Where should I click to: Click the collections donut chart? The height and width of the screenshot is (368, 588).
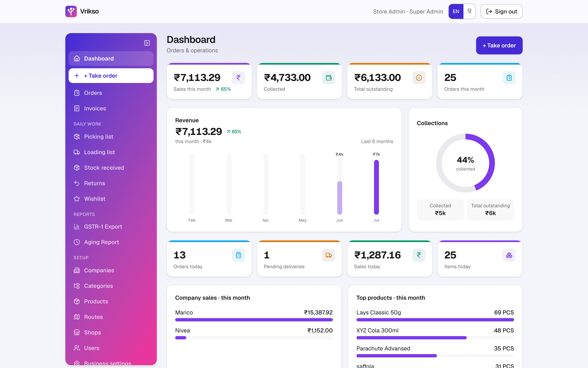tap(465, 163)
